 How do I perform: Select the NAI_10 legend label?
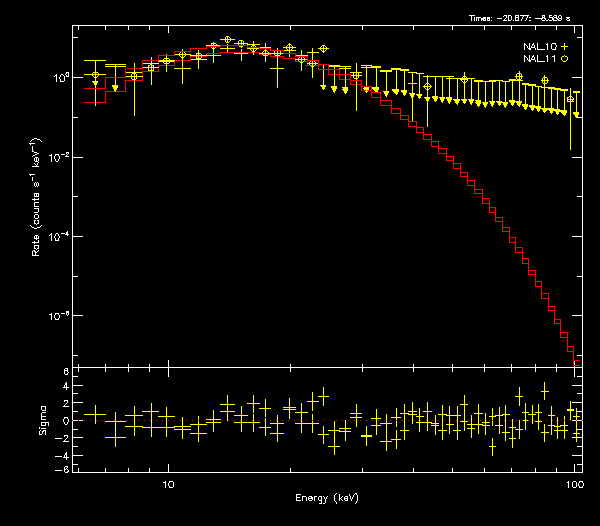[539, 47]
